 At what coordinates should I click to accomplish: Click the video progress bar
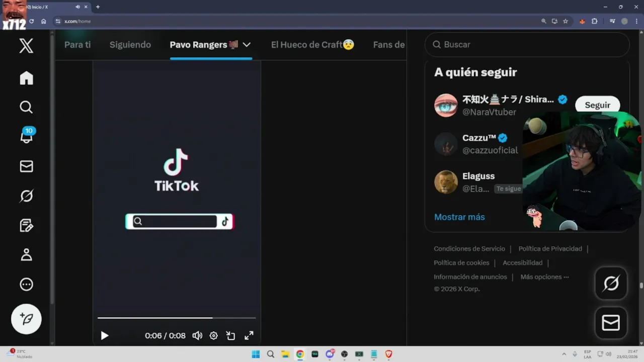click(177, 318)
